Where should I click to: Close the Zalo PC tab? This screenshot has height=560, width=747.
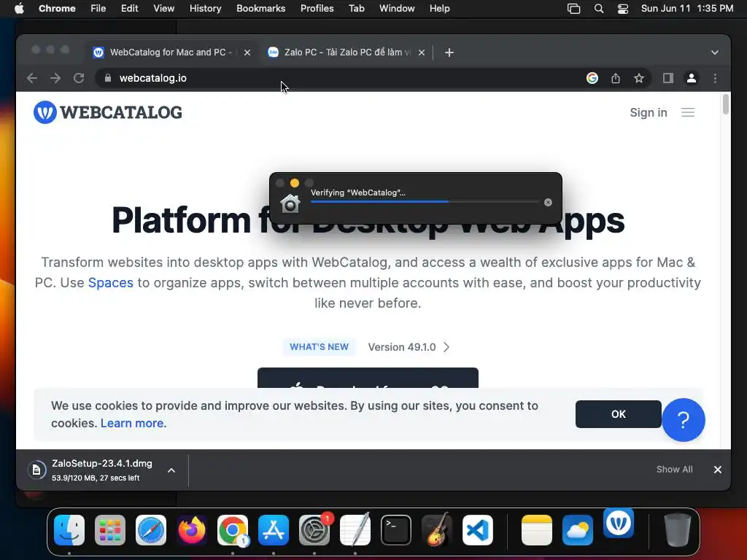pyautogui.click(x=421, y=52)
